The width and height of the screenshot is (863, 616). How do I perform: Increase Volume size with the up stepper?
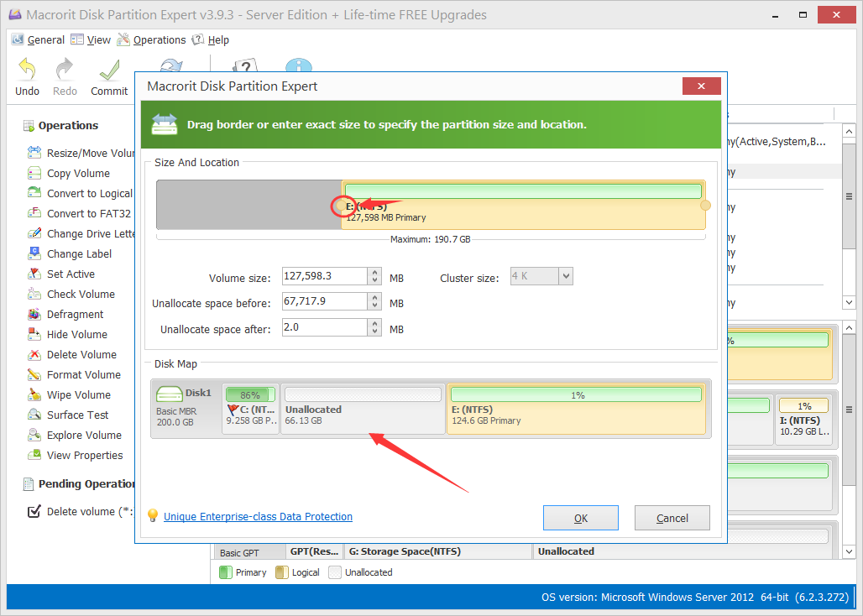click(374, 272)
